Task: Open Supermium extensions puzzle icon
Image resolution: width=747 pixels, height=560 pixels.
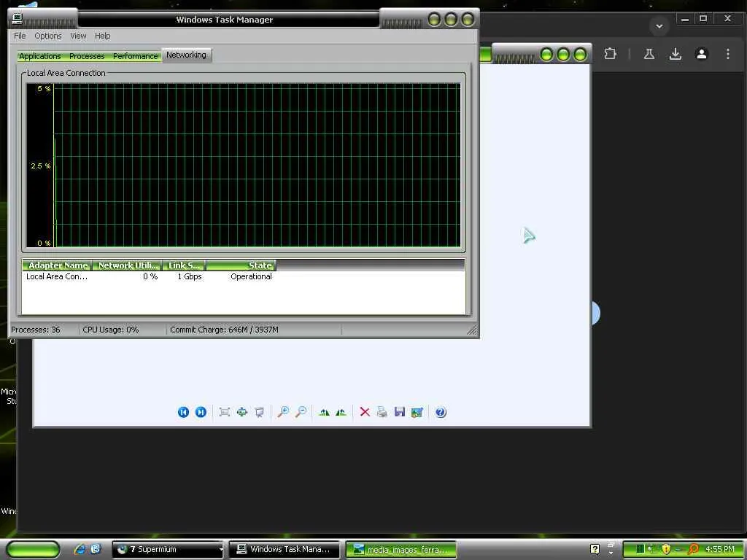Action: (611, 54)
